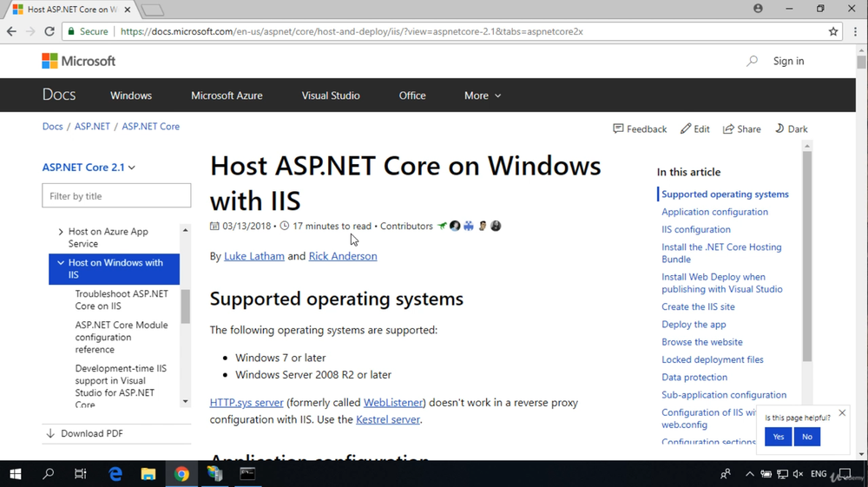Collapse Host on Windows with IIS node
Screen dimensions: 868x487
point(61,263)
